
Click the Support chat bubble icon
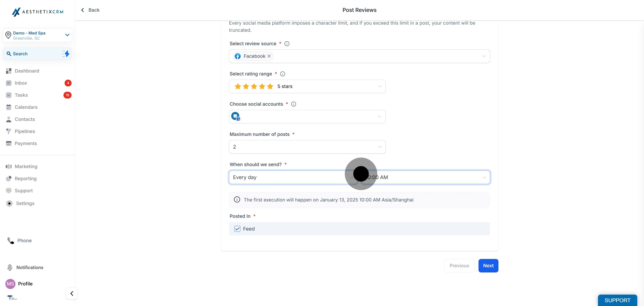(9, 191)
